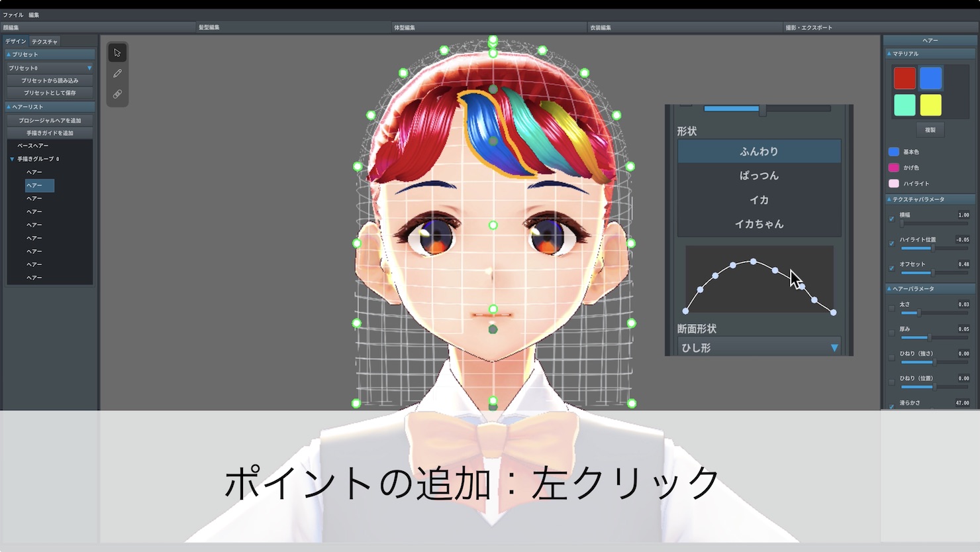The image size is (980, 552).
Task: Click the 横幅 value field 1.00
Action: [x=963, y=215]
